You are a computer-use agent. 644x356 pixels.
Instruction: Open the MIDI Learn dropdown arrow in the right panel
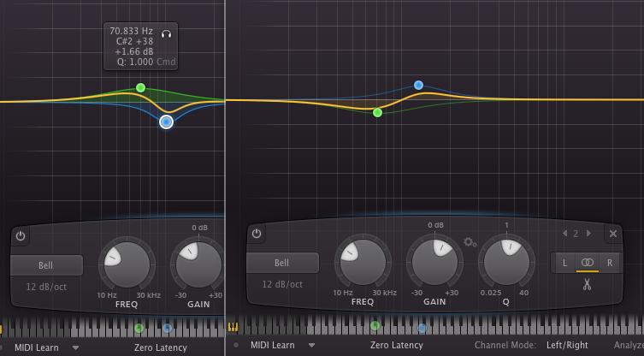point(311,346)
